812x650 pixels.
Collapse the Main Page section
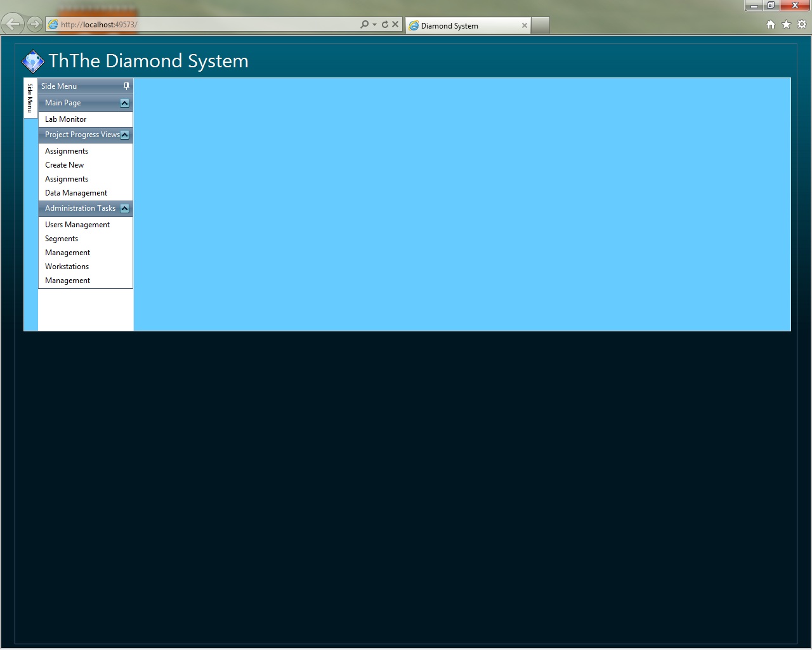(x=125, y=103)
